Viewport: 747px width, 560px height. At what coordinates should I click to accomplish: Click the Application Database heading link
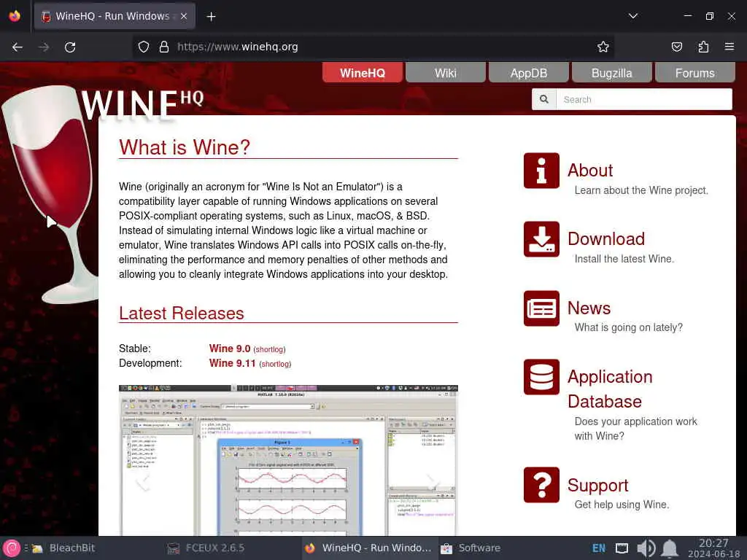pyautogui.click(x=611, y=389)
